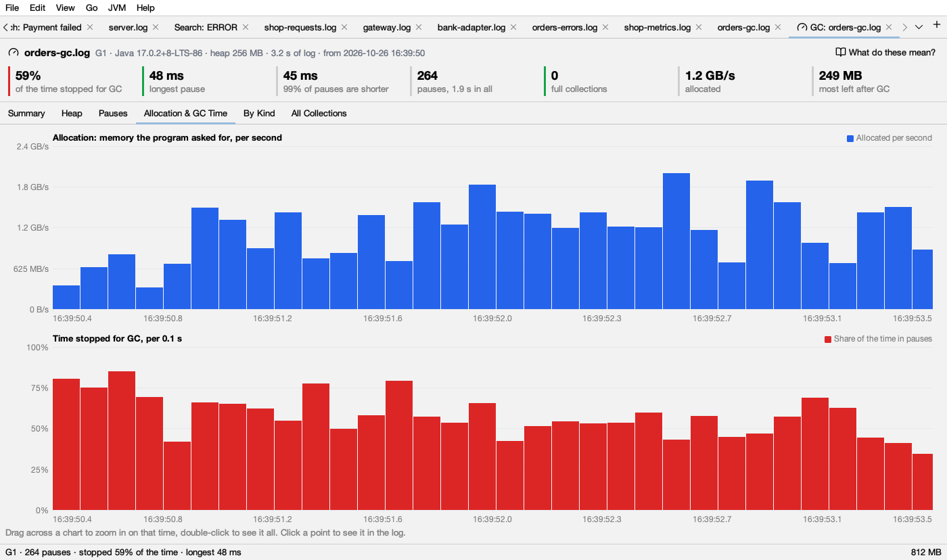Open the tab list dropdown chevron
The height and width of the screenshot is (560, 947).
(x=919, y=27)
